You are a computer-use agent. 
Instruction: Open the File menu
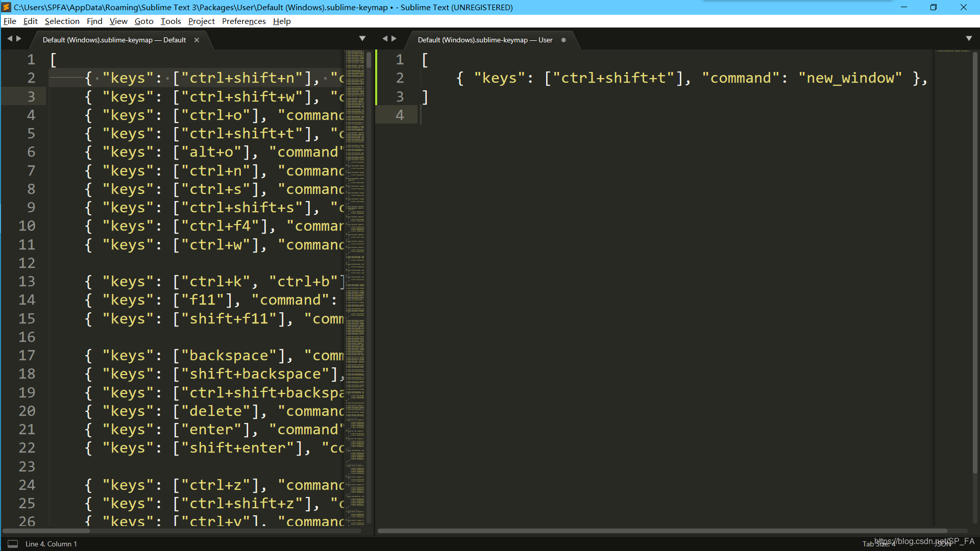(x=10, y=21)
